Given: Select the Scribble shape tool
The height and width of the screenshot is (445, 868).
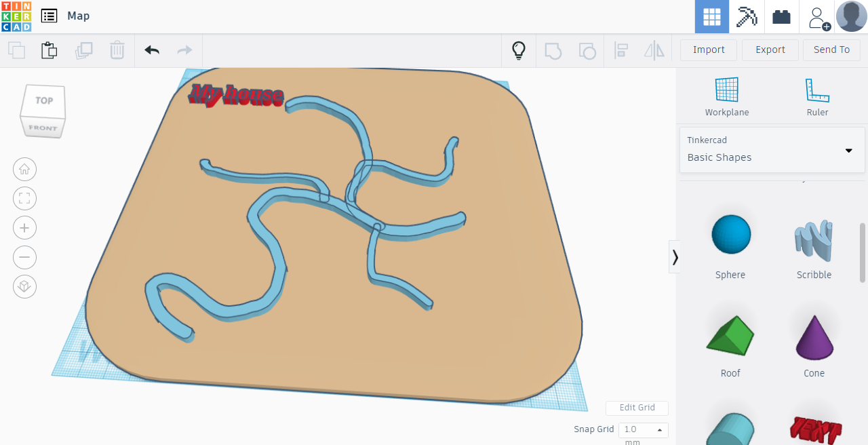Looking at the screenshot, I should coord(814,242).
